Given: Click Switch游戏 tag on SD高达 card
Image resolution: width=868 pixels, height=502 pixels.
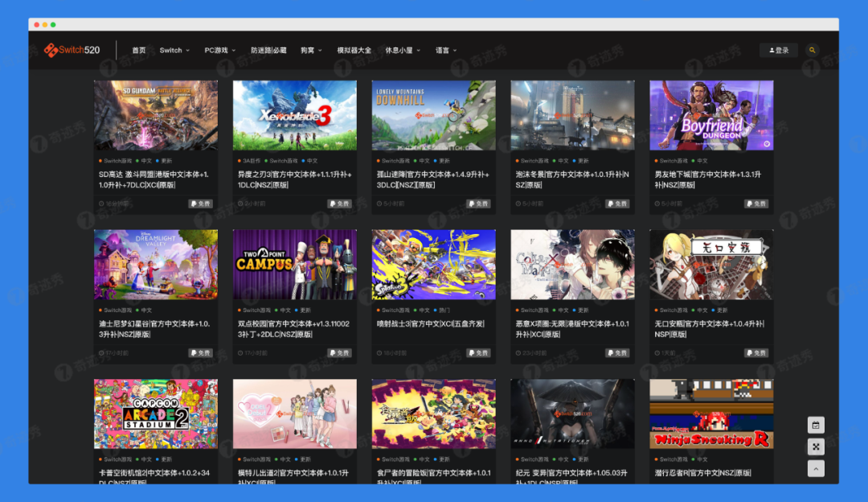Looking at the screenshot, I should tap(116, 161).
